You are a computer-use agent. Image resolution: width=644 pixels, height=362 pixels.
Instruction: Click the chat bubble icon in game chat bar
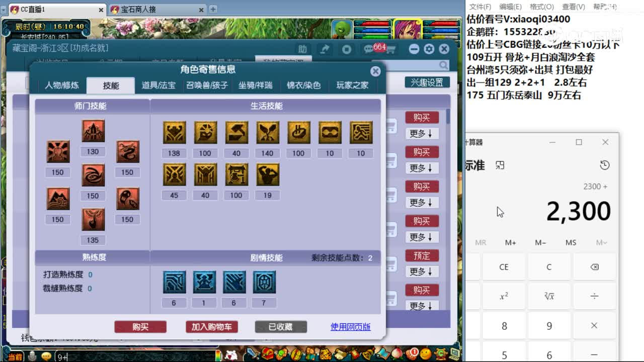coord(46,356)
